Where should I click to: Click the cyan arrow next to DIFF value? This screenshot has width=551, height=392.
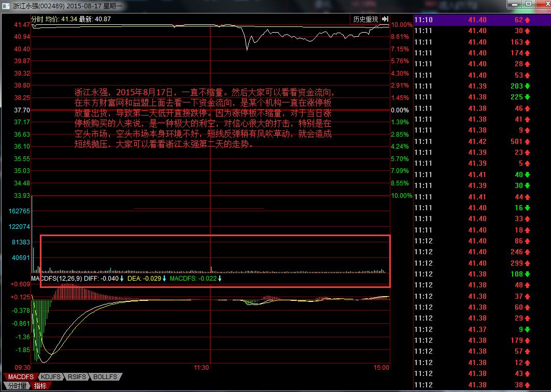[121, 279]
